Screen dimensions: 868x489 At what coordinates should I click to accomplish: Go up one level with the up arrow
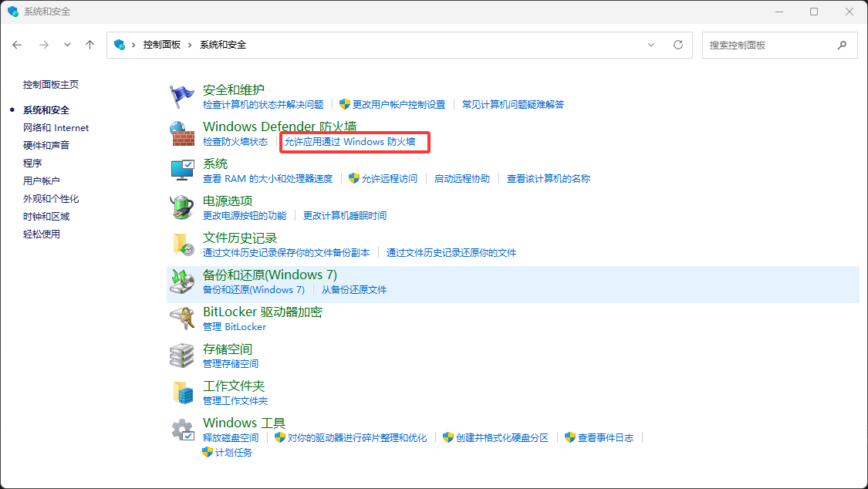coord(90,45)
